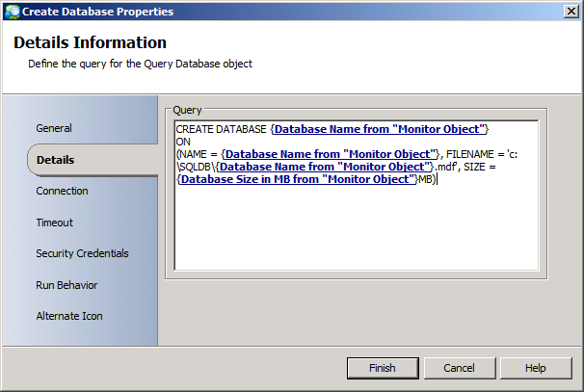Viewport: 584px width, 392px height.
Task: Click the Database Name link after NAME =
Action: (332, 153)
